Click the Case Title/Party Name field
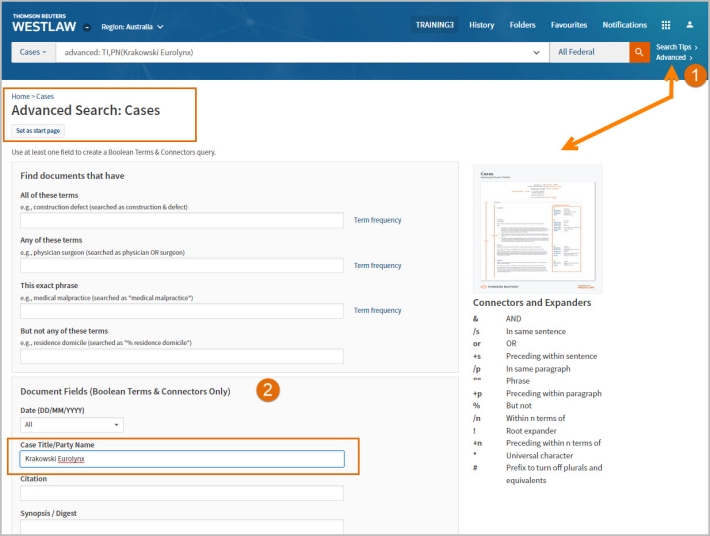 tap(182, 459)
